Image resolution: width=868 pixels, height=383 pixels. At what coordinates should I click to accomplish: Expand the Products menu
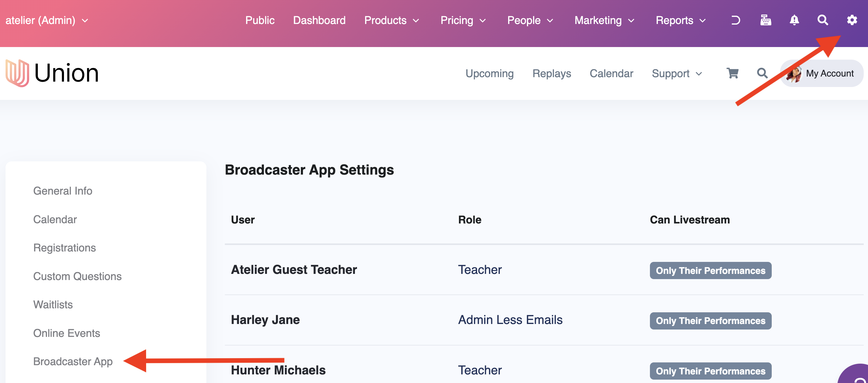click(x=392, y=21)
